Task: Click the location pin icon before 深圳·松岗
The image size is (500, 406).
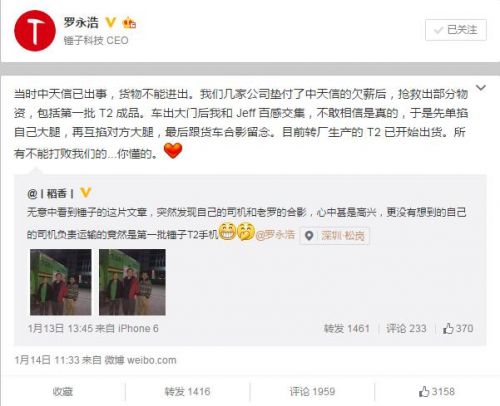Action: click(309, 236)
